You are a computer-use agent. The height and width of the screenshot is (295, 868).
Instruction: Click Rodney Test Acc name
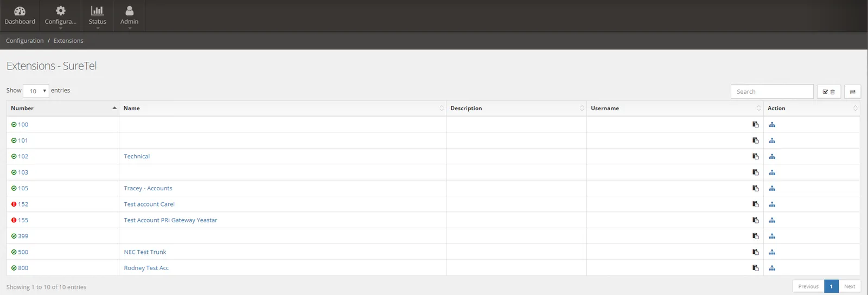pos(146,268)
